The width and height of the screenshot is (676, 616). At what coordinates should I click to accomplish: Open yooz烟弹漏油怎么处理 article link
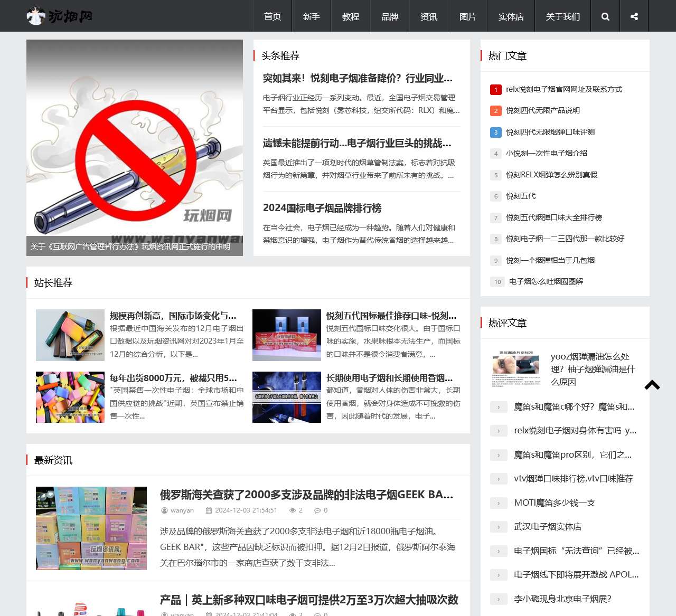click(x=593, y=369)
